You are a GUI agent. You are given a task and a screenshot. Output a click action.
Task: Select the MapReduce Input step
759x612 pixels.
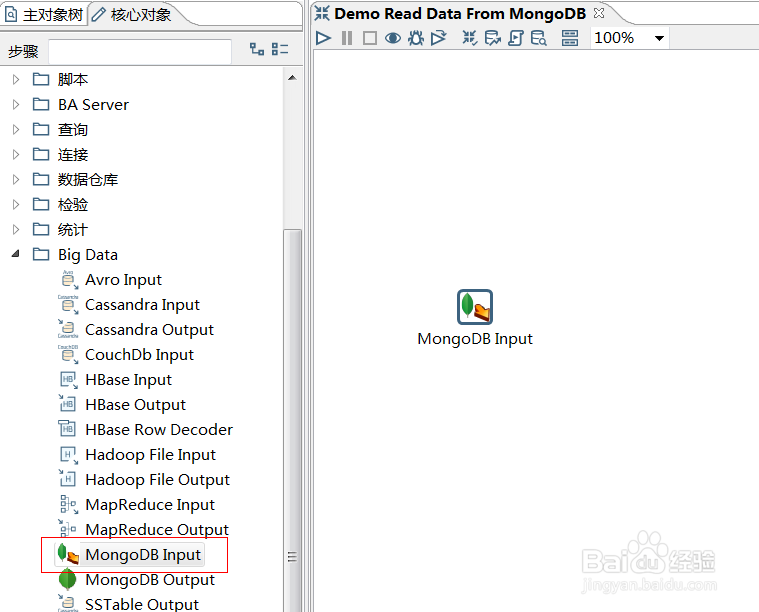pyautogui.click(x=150, y=505)
